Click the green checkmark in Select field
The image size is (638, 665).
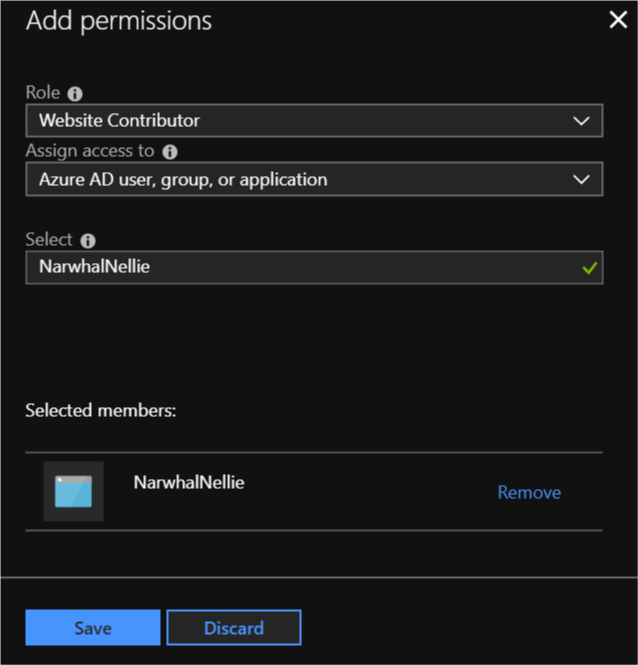[590, 268]
